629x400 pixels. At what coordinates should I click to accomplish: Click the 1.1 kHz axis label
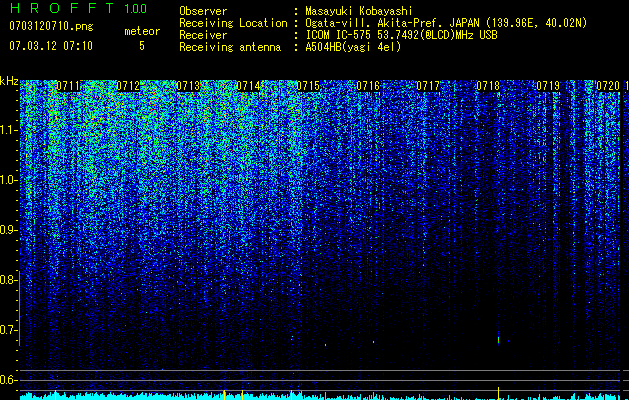point(8,130)
